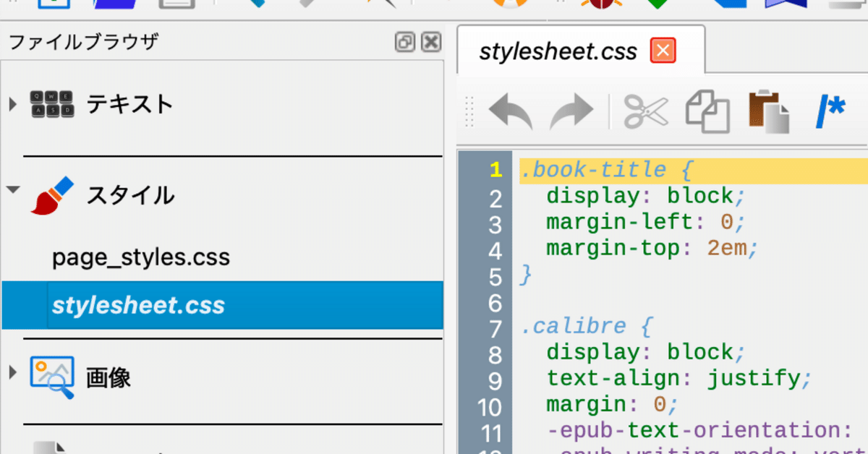Click the 'margin-top: 2em;' declaration
Viewport: 868px width, 454px height.
652,249
